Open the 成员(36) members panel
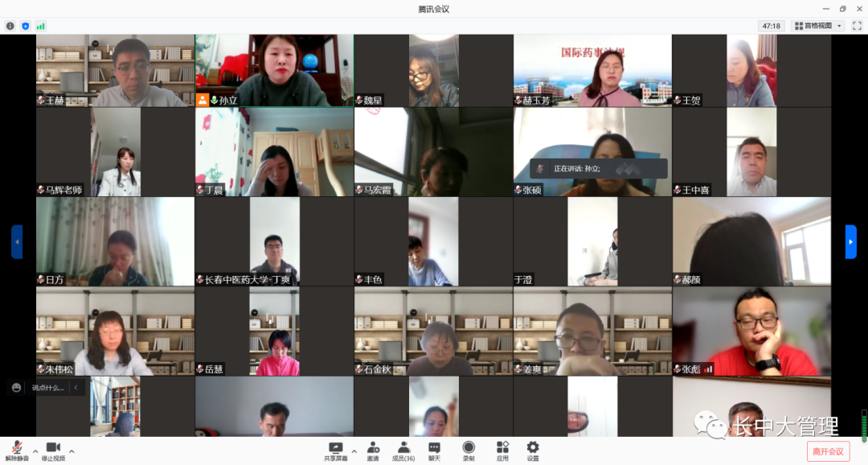The image size is (868, 465). (x=403, y=451)
